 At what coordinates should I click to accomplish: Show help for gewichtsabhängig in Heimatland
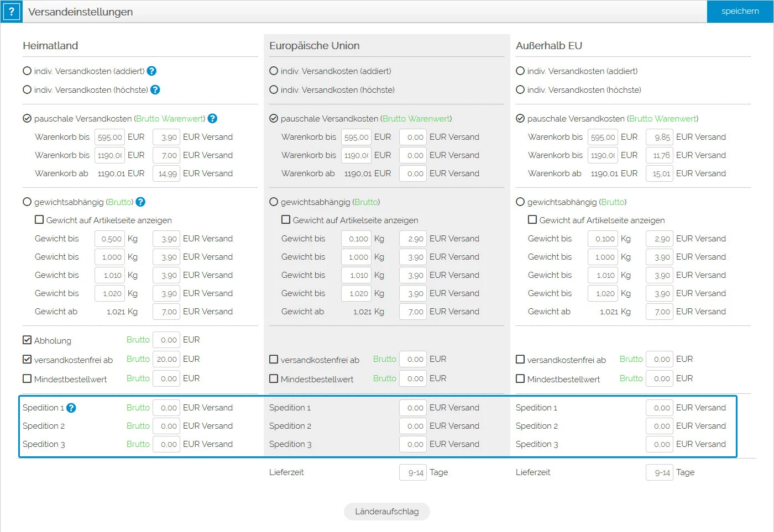pyautogui.click(x=140, y=202)
